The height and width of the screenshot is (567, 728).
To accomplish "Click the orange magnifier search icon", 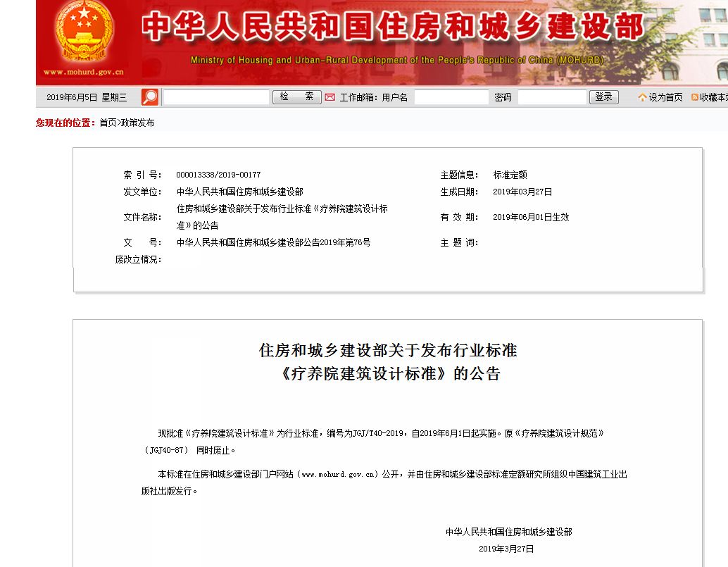I will pos(149,97).
